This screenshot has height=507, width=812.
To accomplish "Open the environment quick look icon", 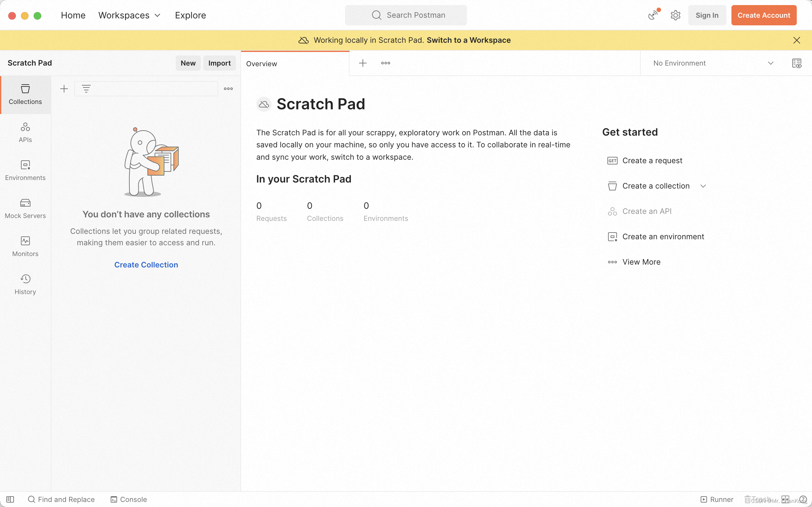I will tap(796, 63).
